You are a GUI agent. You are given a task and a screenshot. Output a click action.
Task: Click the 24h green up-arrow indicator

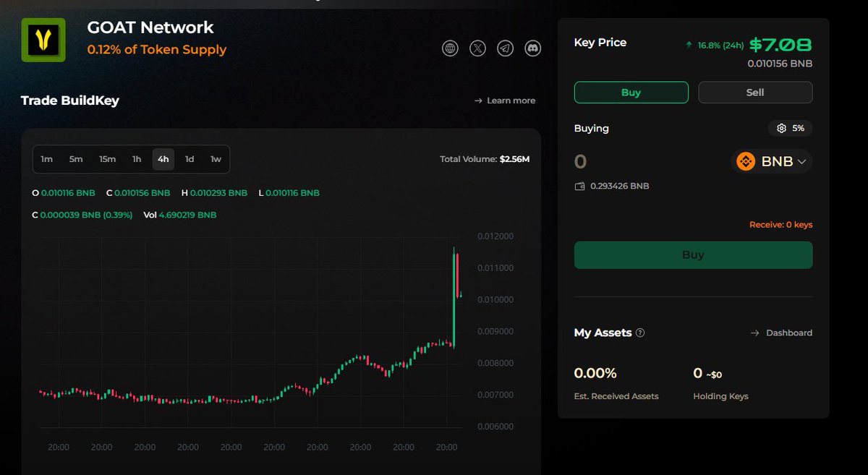(x=689, y=45)
